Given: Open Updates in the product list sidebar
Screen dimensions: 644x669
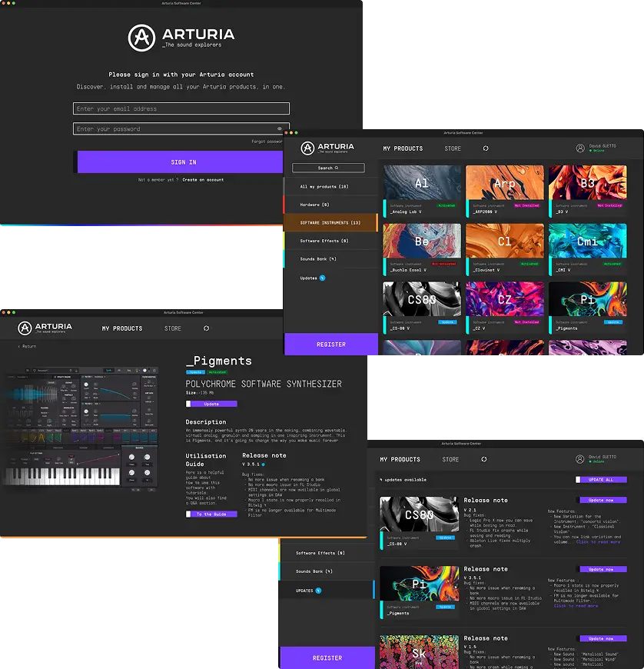Looking at the screenshot, I should (308, 278).
